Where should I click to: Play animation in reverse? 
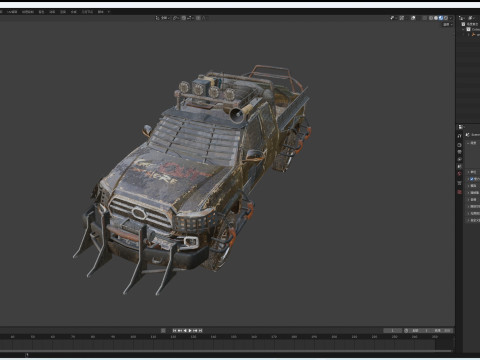pos(185,330)
